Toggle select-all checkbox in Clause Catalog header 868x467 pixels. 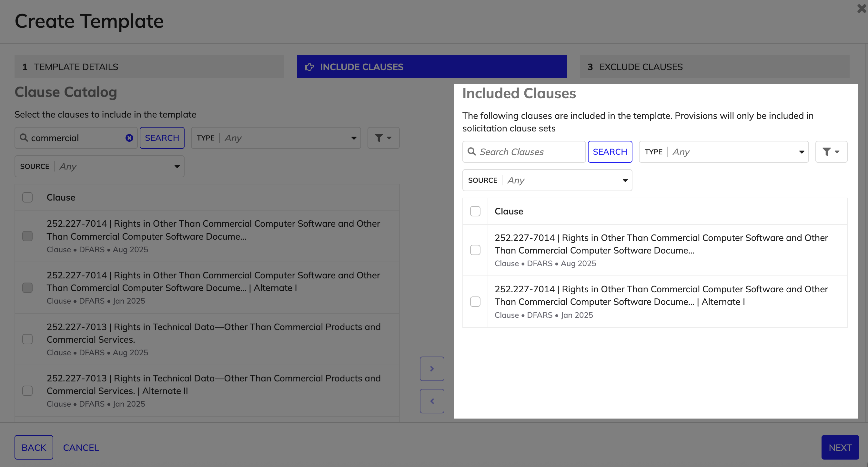(27, 197)
